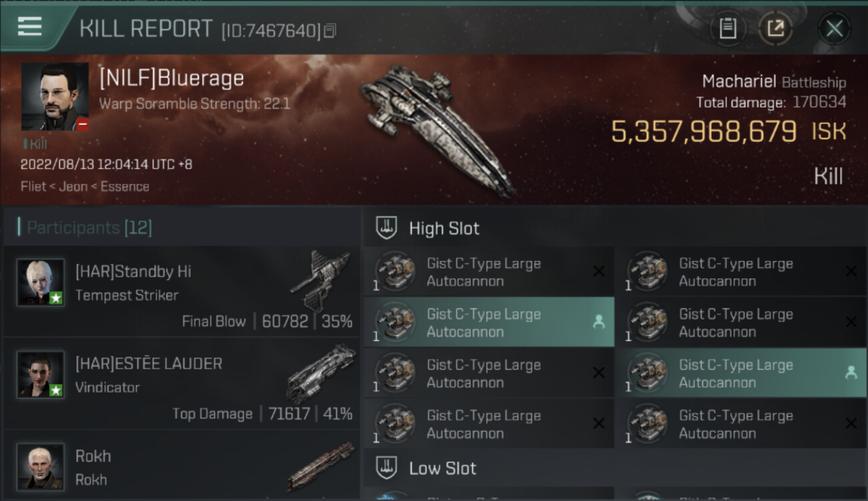Click X mark on top-left autocannon slot
The width and height of the screenshot is (868, 501).
(598, 271)
